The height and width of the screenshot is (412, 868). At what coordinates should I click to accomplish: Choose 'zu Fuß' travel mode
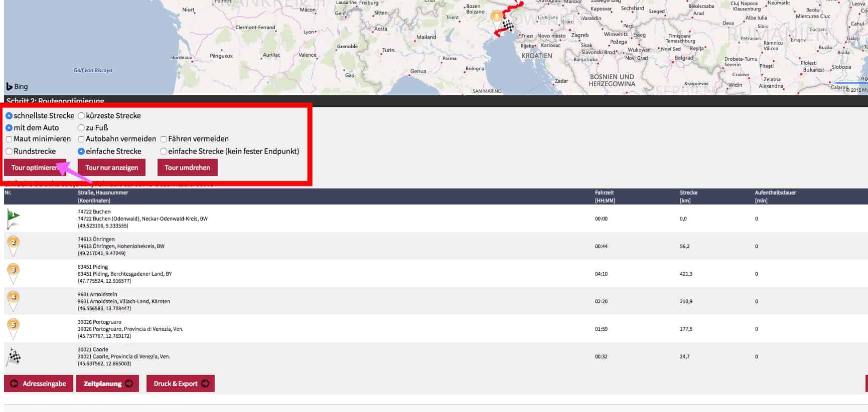(81, 128)
